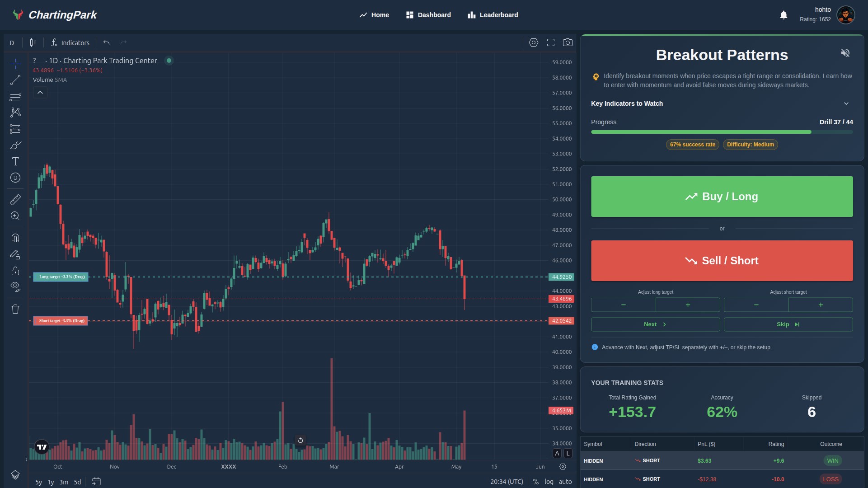Toggle log scale on price axis

coord(549,482)
